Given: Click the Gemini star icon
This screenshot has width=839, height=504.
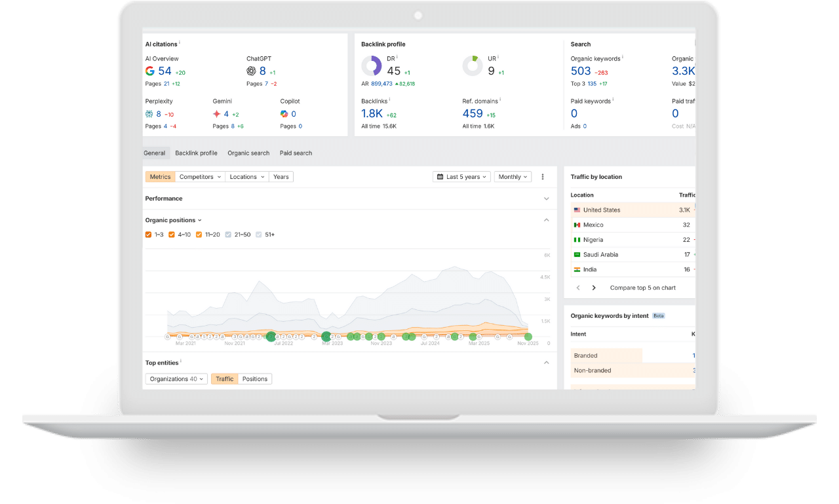Looking at the screenshot, I should [x=217, y=113].
